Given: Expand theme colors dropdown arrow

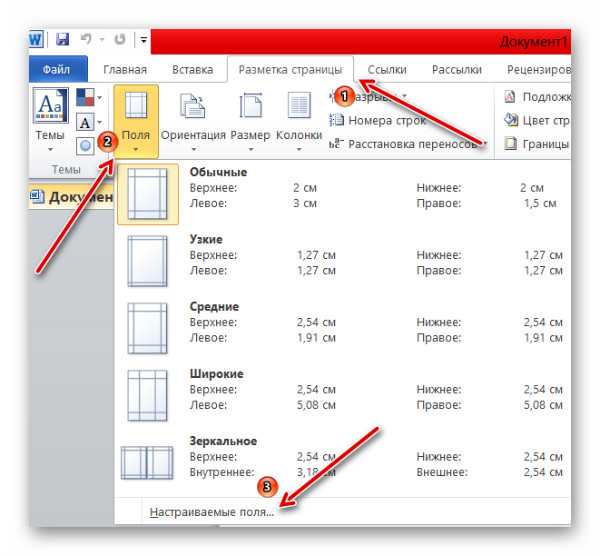Looking at the screenshot, I should 99,97.
